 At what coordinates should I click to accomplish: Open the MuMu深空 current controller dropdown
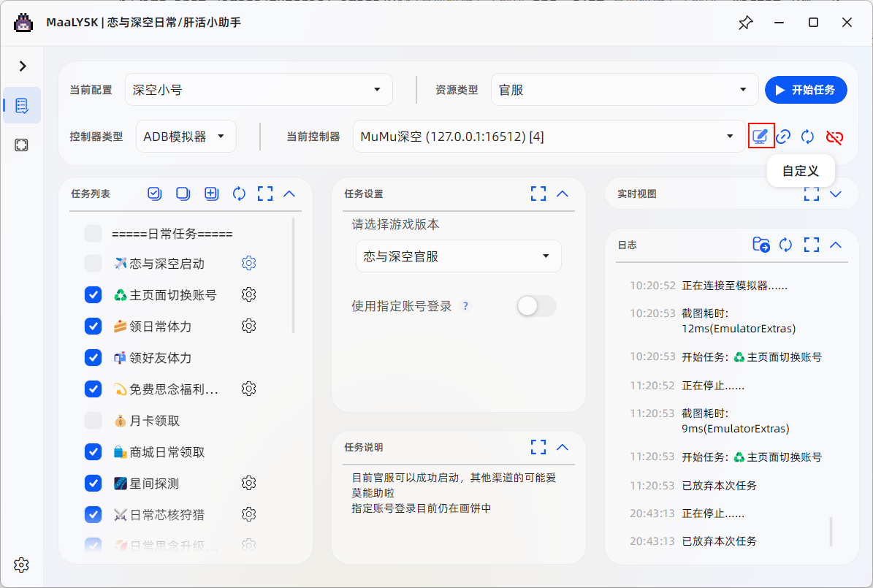point(549,137)
